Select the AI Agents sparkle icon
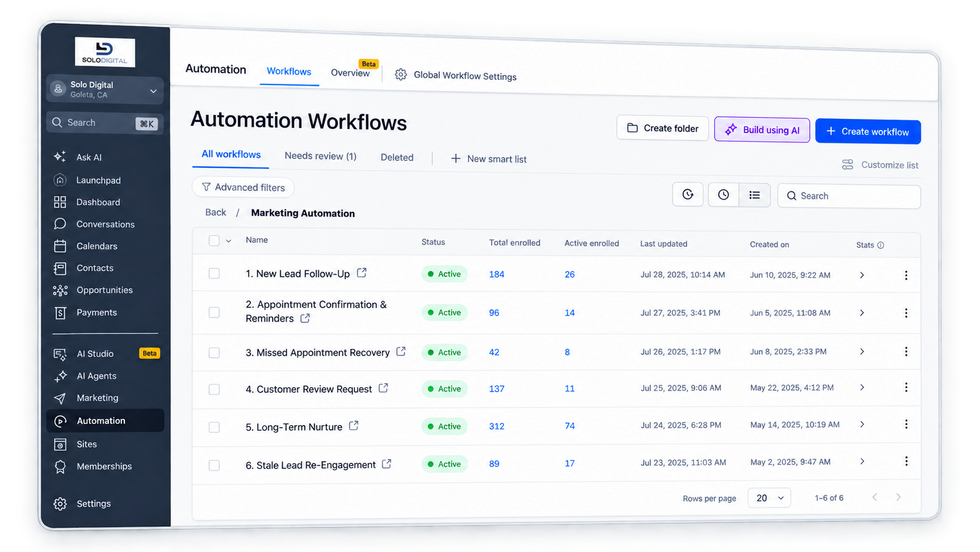 click(60, 376)
